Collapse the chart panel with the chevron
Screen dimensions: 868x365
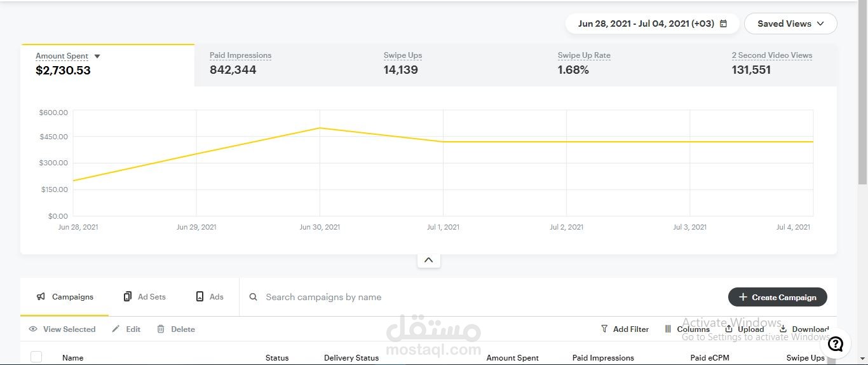[x=428, y=260]
